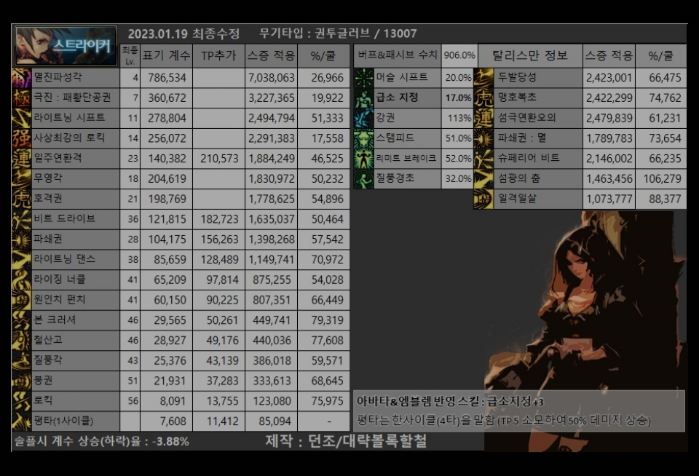Click the 질풍경초 skill icon
Viewport: 699px width, 476px height.
(364, 178)
